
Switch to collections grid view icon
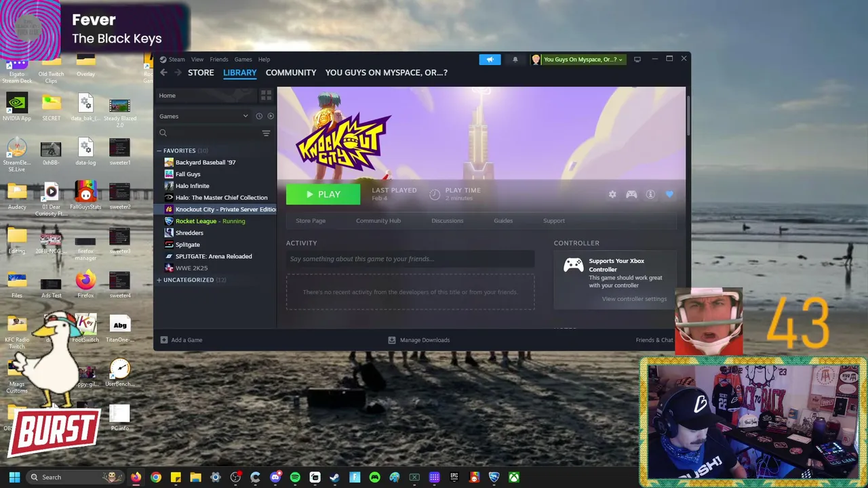(266, 96)
